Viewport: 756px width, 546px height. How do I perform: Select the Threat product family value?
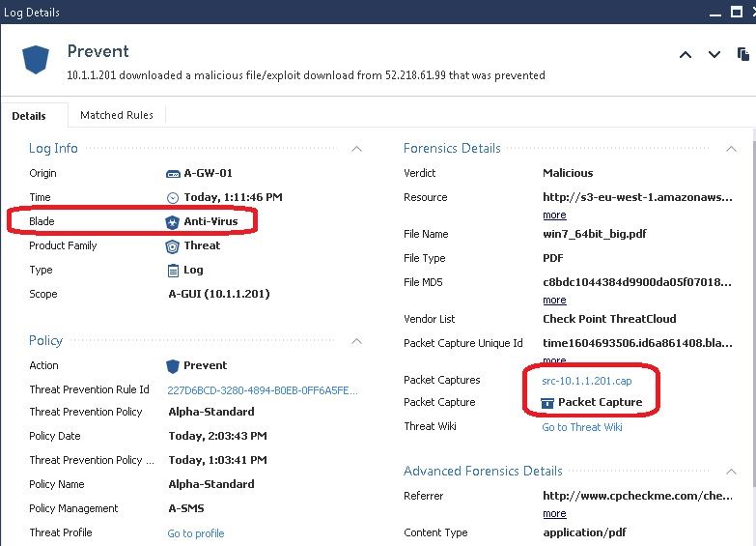pos(202,245)
